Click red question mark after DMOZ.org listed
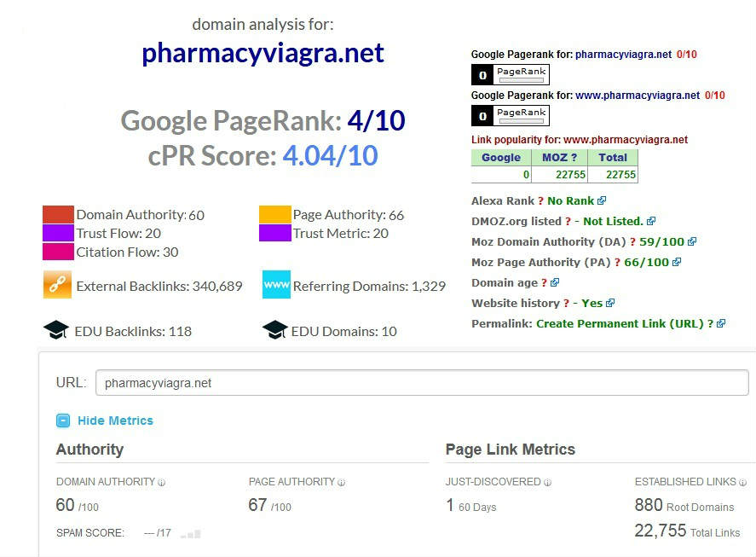 pyautogui.click(x=568, y=221)
